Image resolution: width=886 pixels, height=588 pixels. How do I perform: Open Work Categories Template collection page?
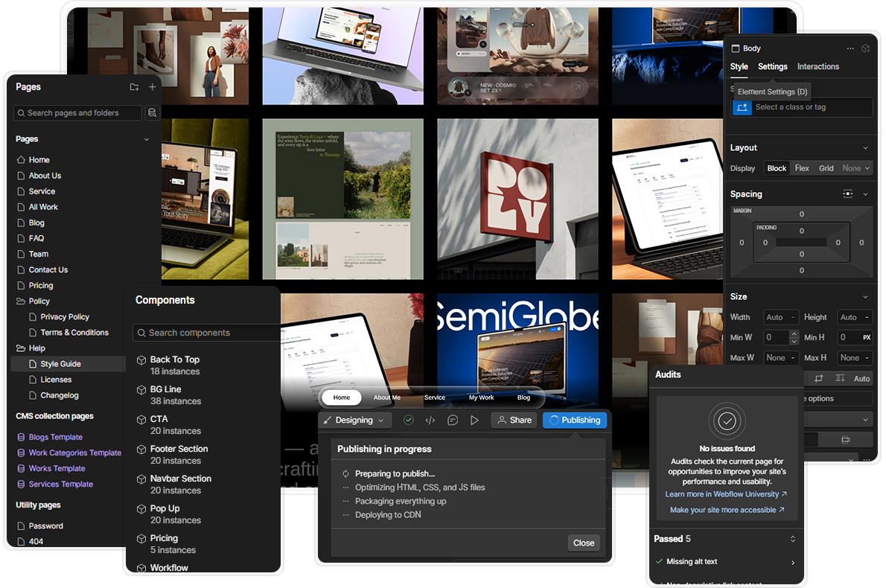(74, 453)
